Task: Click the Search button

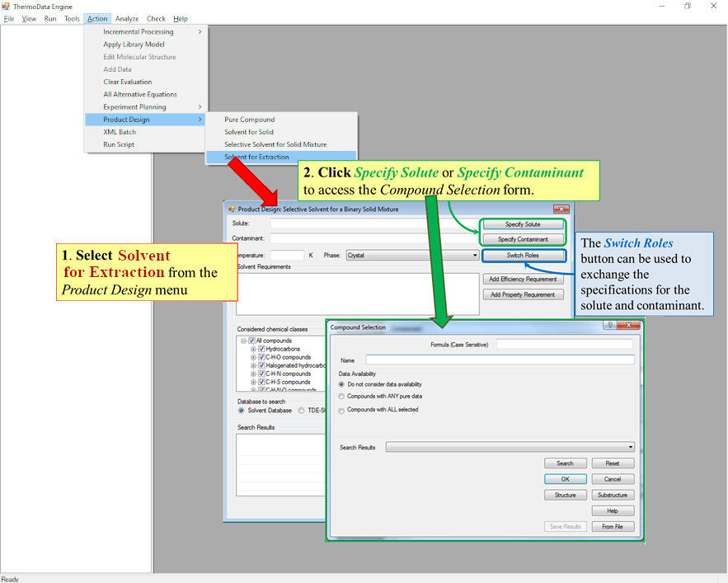Action: 566,463
